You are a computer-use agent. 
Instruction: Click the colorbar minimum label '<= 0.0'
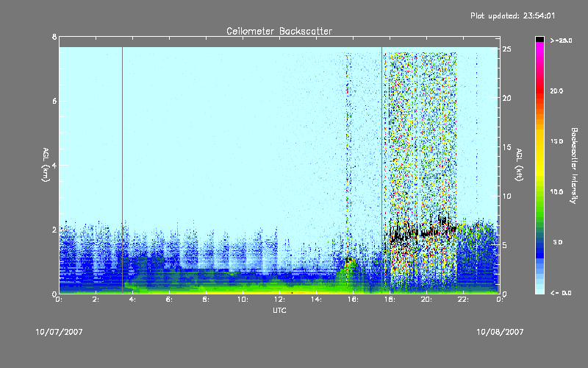tap(561, 293)
